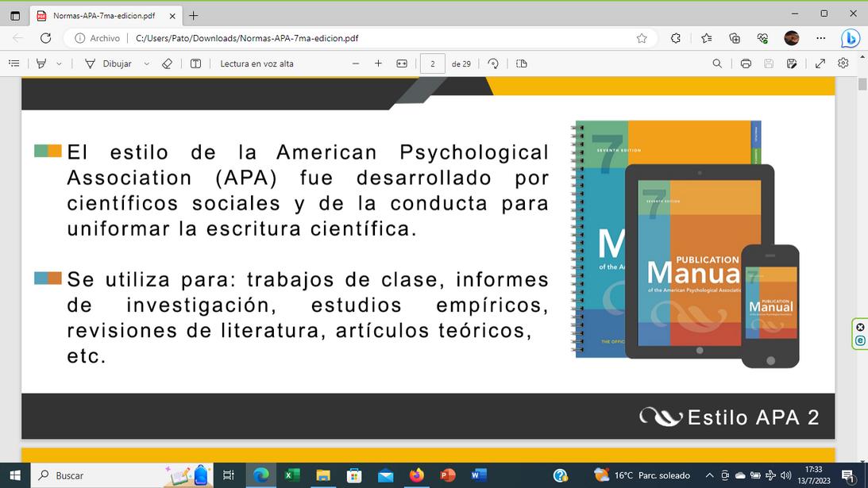Open the notification center

[x=848, y=475]
